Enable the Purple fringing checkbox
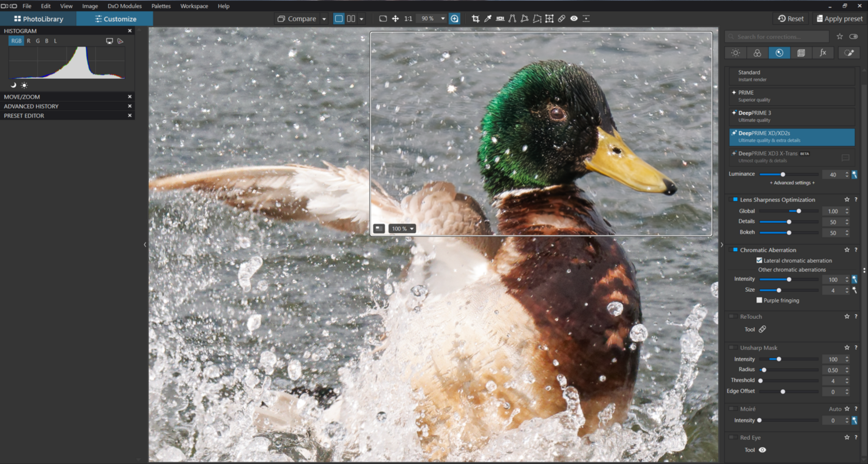 coord(759,300)
